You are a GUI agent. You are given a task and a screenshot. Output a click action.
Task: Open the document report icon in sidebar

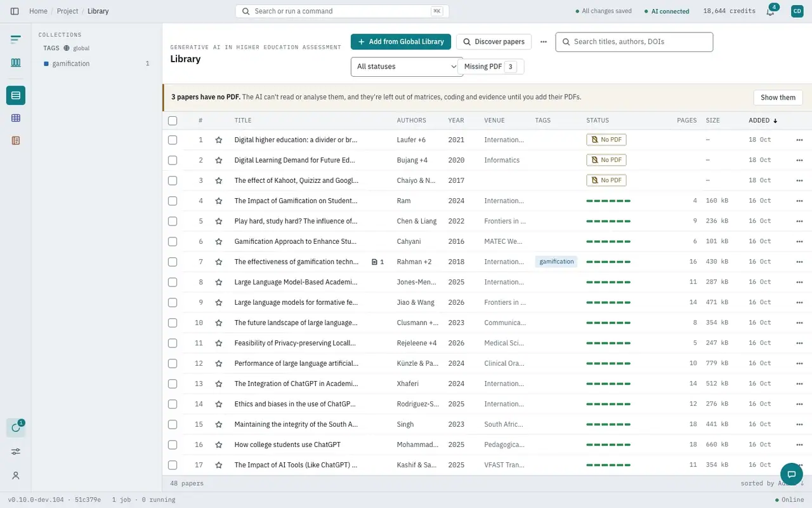click(x=16, y=140)
